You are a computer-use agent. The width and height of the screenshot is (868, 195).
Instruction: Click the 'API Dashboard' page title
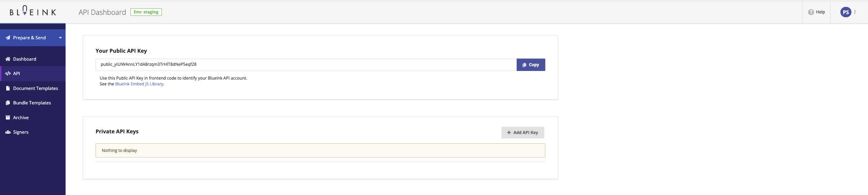point(102,12)
